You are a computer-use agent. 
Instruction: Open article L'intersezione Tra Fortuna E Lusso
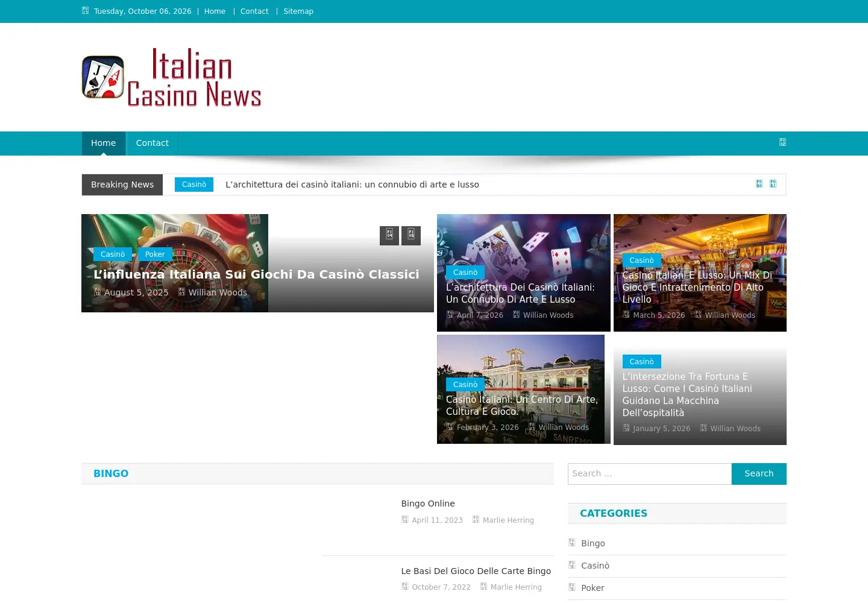(687, 394)
